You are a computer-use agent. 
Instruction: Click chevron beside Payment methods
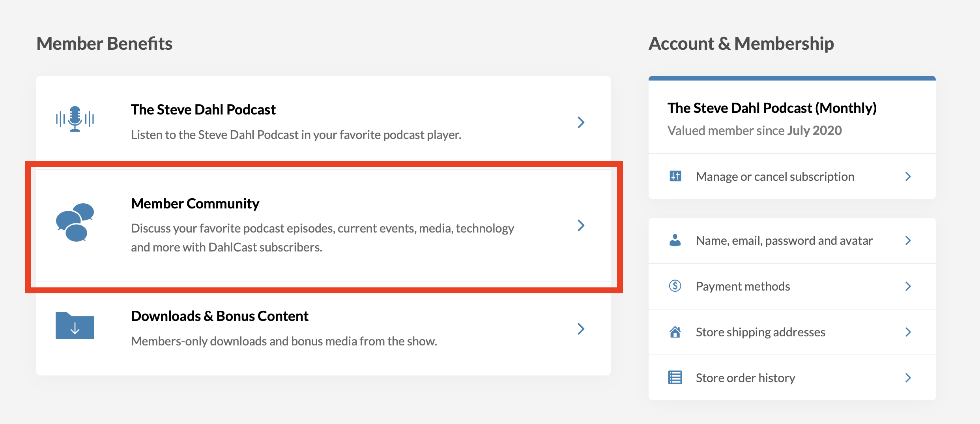pyautogui.click(x=908, y=286)
